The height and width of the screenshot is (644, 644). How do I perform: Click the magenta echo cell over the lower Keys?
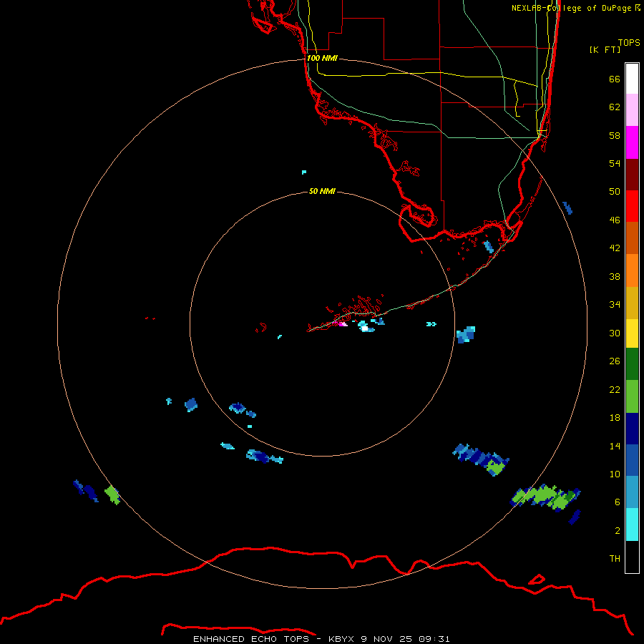(341, 323)
